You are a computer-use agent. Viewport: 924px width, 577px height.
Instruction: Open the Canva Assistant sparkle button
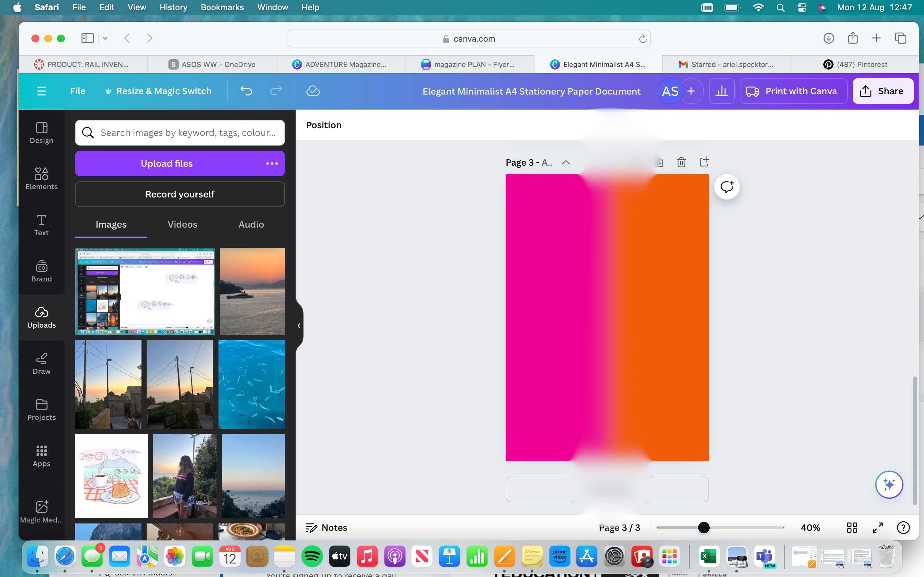pos(889,485)
